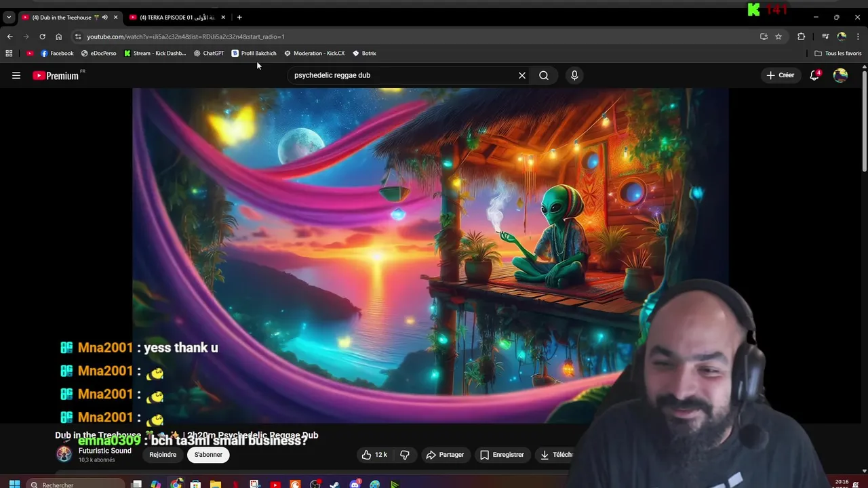The width and height of the screenshot is (868, 488).
Task: Open the Botrix bookmark
Action: 364,53
